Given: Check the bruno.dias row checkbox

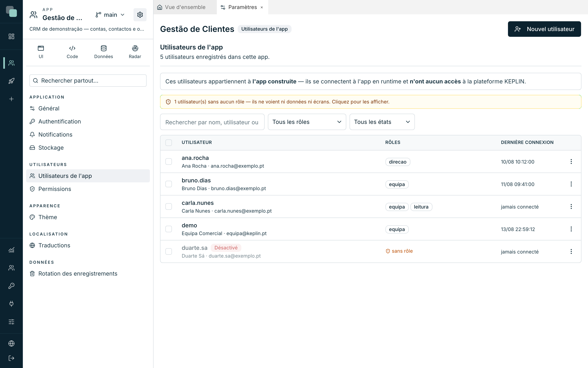Looking at the screenshot, I should 169,184.
